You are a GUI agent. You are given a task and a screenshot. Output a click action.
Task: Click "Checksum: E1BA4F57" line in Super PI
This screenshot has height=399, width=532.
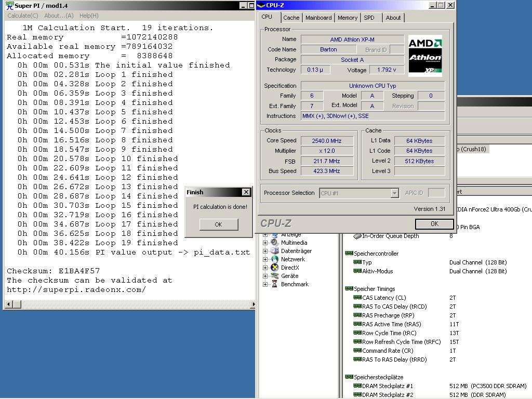pos(54,271)
